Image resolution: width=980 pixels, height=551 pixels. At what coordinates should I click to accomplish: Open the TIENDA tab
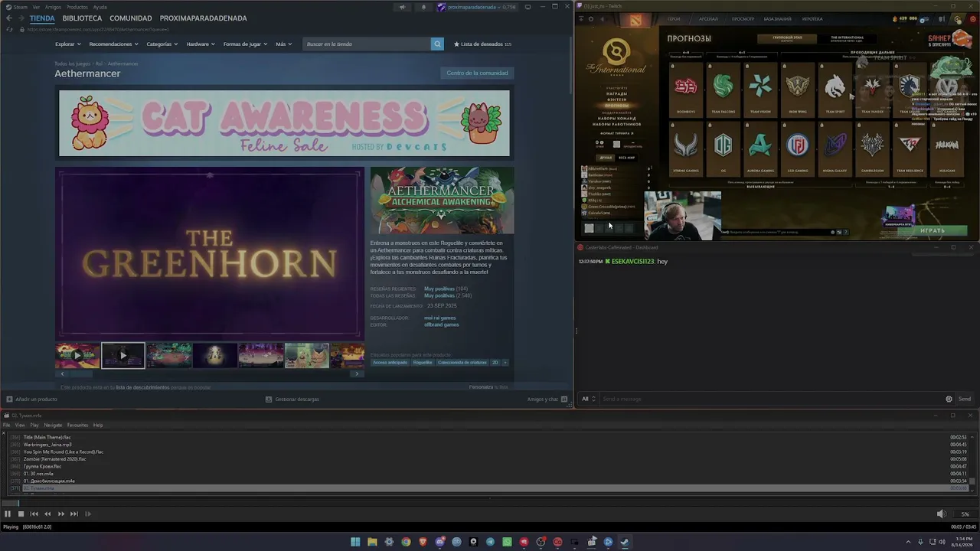point(42,18)
